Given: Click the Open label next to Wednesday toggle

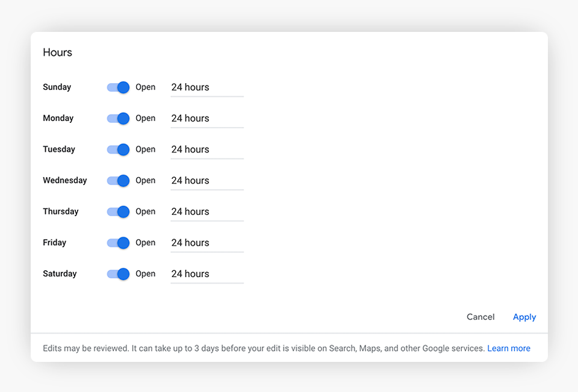Looking at the screenshot, I should click(145, 181).
